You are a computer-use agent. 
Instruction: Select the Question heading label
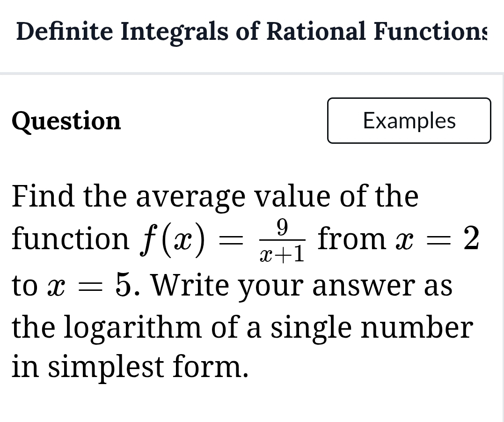(66, 121)
